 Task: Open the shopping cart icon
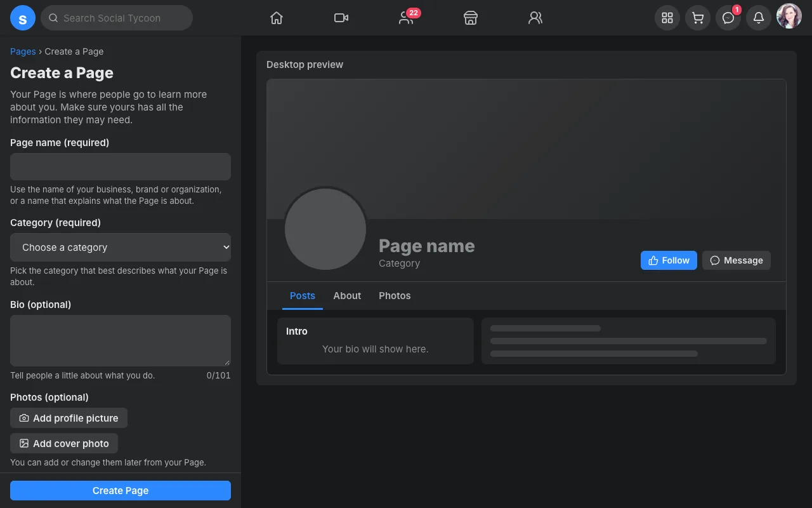pyautogui.click(x=698, y=18)
